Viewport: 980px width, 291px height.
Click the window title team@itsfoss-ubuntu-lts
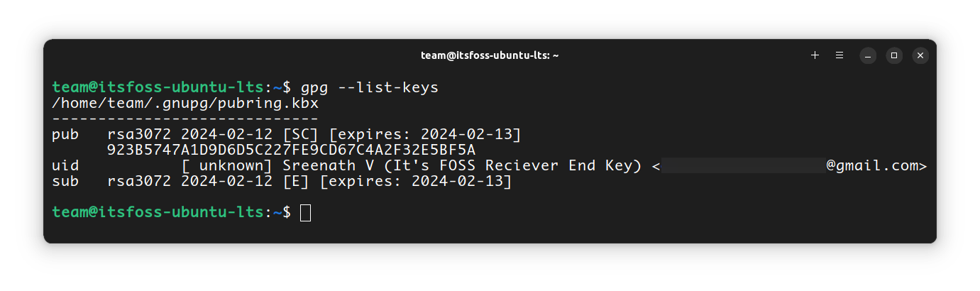tap(490, 55)
